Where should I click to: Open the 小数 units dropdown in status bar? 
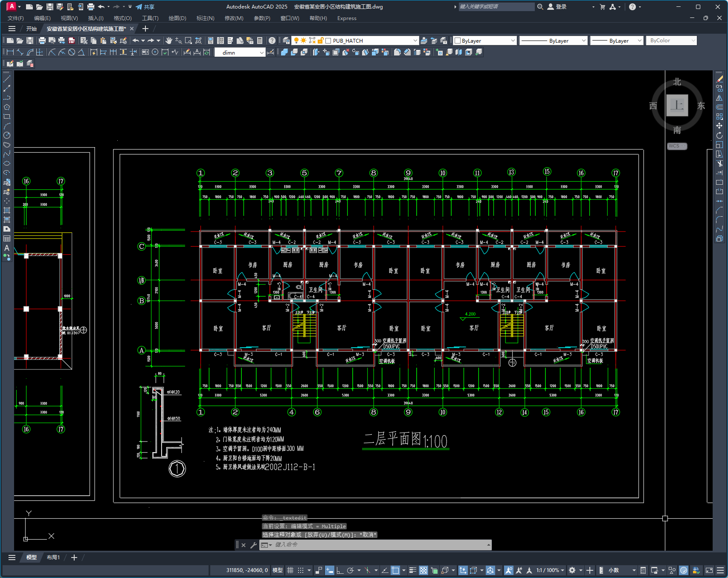(x=621, y=570)
